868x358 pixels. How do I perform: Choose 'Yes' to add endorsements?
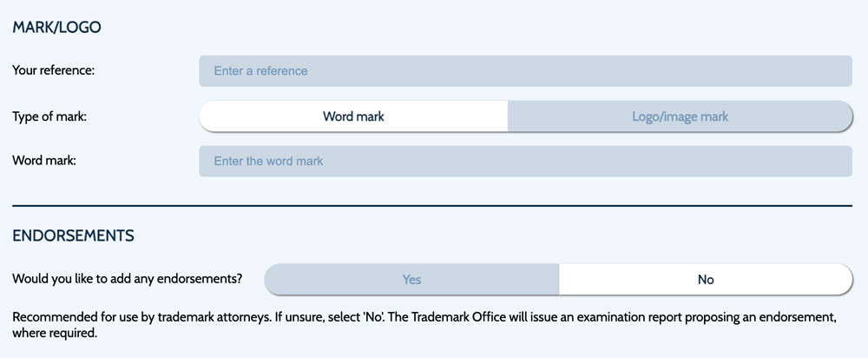click(x=411, y=280)
